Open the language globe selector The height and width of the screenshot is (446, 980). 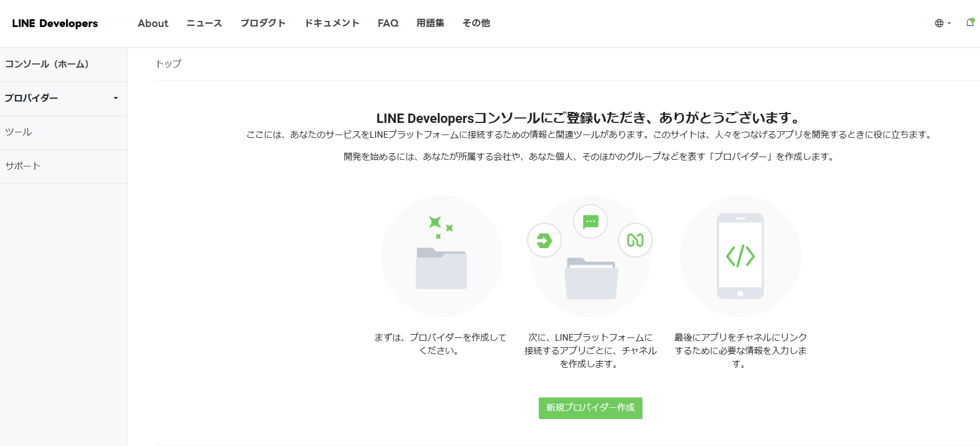942,23
